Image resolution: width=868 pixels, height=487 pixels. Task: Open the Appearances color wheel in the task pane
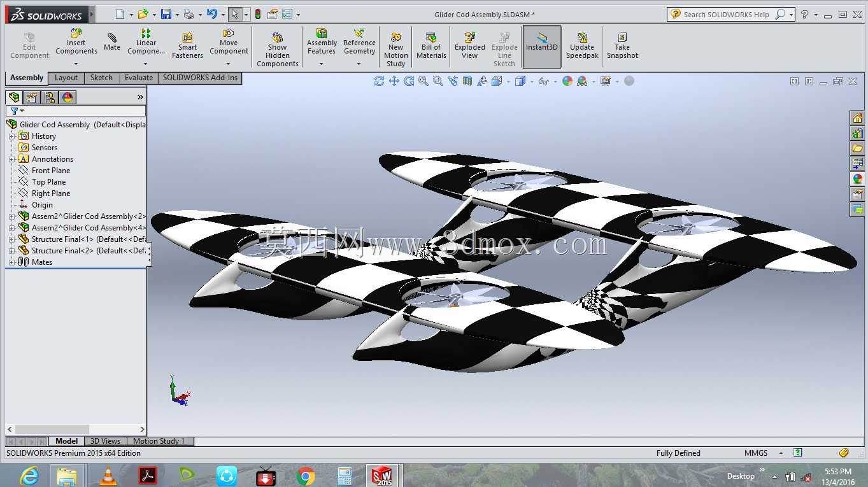click(857, 179)
